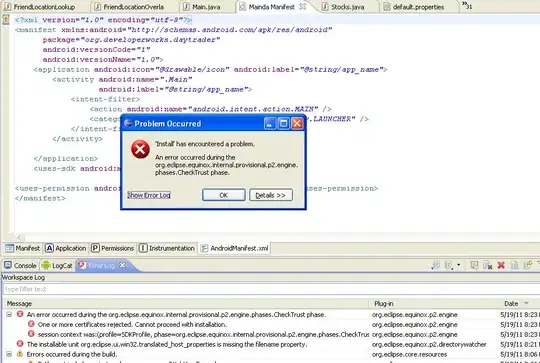Click the Workspace Log label
This screenshot has width=540, height=363.
click(x=23, y=278)
